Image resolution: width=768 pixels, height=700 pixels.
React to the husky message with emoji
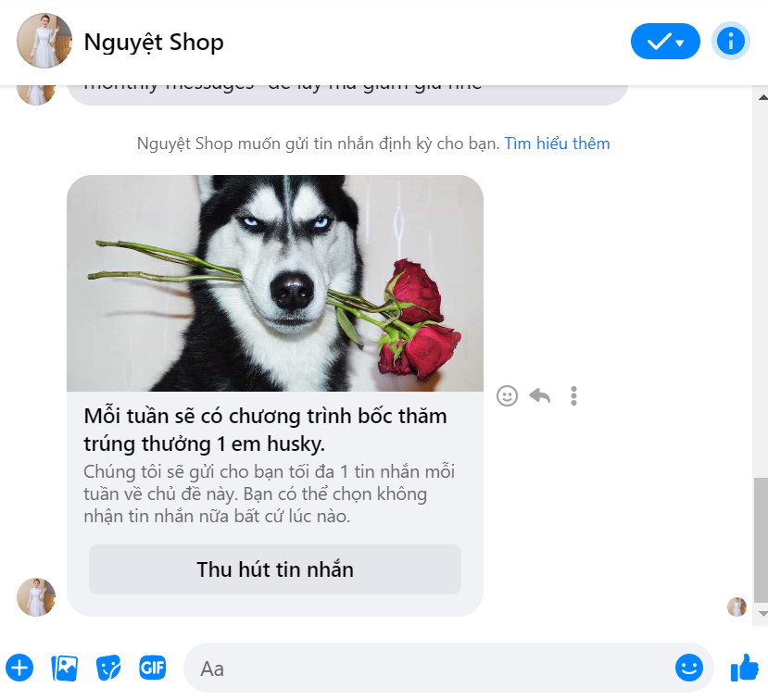point(507,396)
